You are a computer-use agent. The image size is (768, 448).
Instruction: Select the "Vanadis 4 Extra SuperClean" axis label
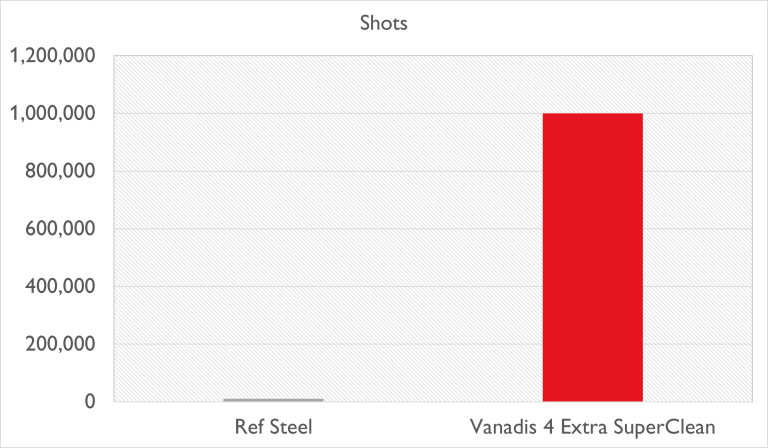[592, 427]
